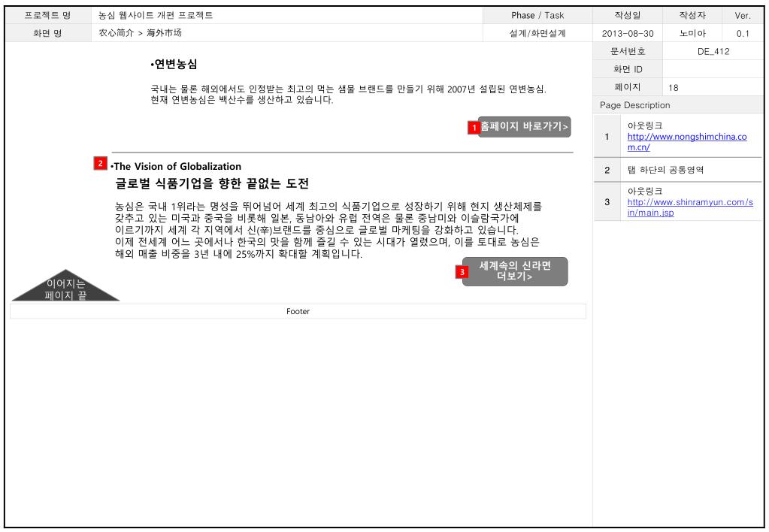Select the empty 화면 ID value field

coord(713,69)
